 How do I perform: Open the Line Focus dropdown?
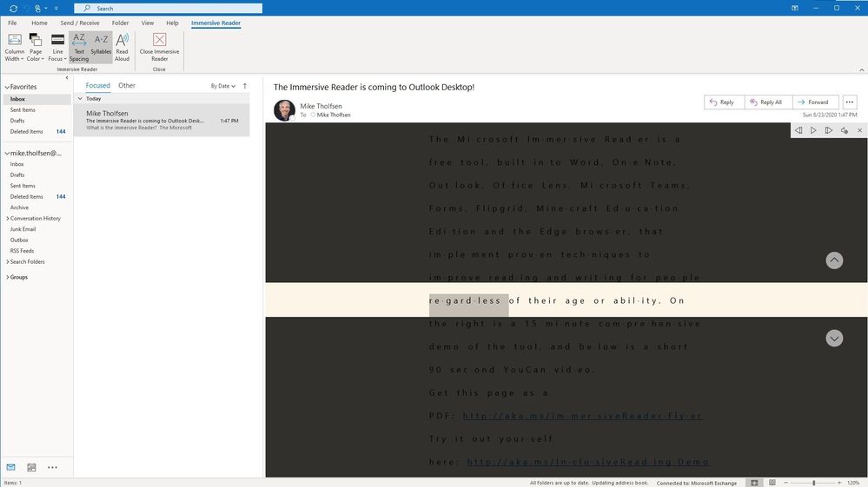coord(57,47)
